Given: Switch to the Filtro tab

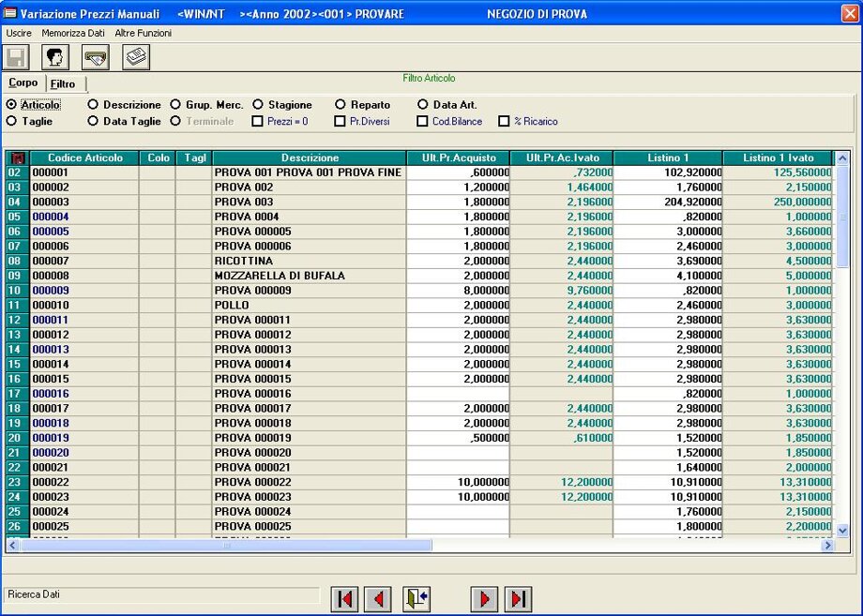Looking at the screenshot, I should click(x=64, y=84).
